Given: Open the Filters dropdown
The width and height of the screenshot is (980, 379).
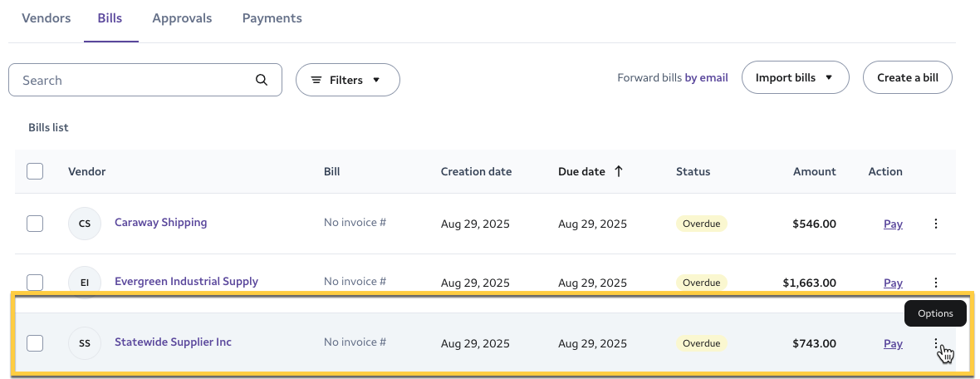Looking at the screenshot, I should [347, 80].
